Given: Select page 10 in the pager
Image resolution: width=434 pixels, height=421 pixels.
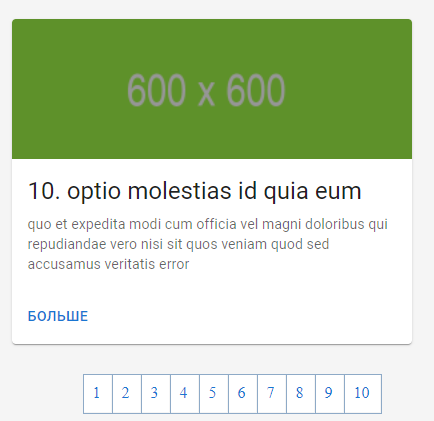Looking at the screenshot, I should coord(363,394).
